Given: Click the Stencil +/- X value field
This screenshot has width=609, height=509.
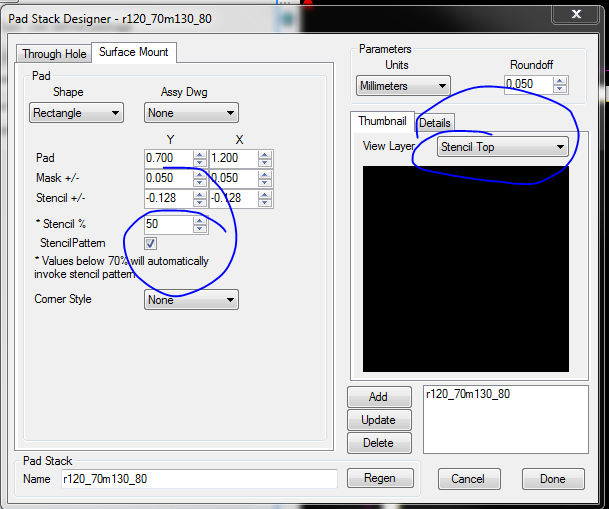Looking at the screenshot, I should pos(233,198).
